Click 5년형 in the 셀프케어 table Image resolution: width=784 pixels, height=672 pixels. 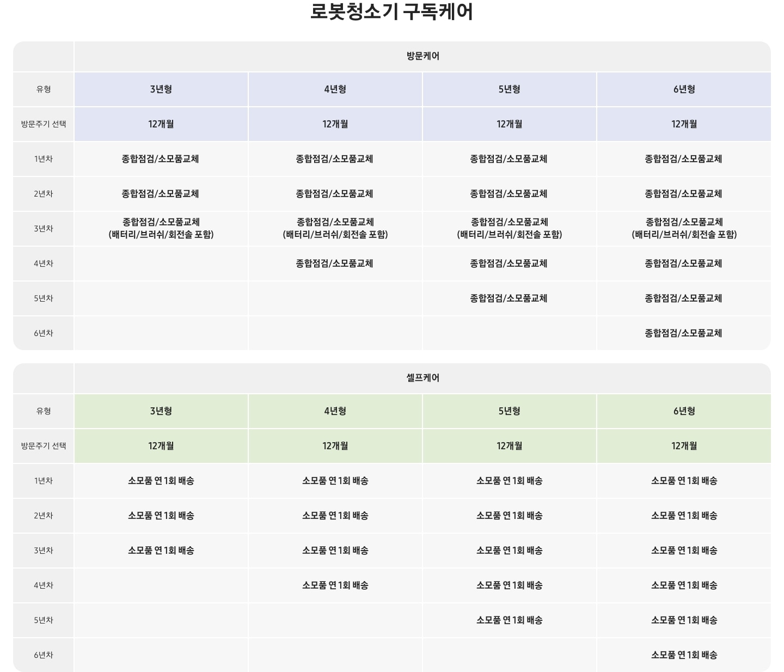coord(510,411)
